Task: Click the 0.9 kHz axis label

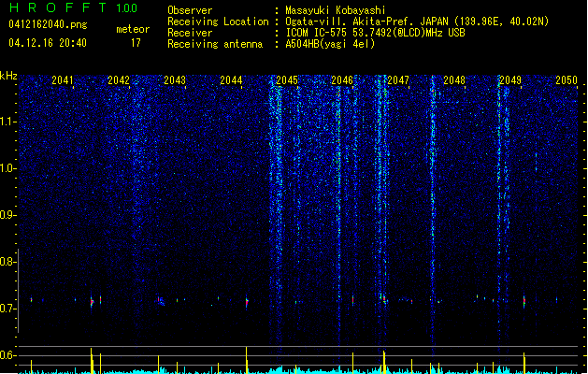Action: (x=8, y=215)
